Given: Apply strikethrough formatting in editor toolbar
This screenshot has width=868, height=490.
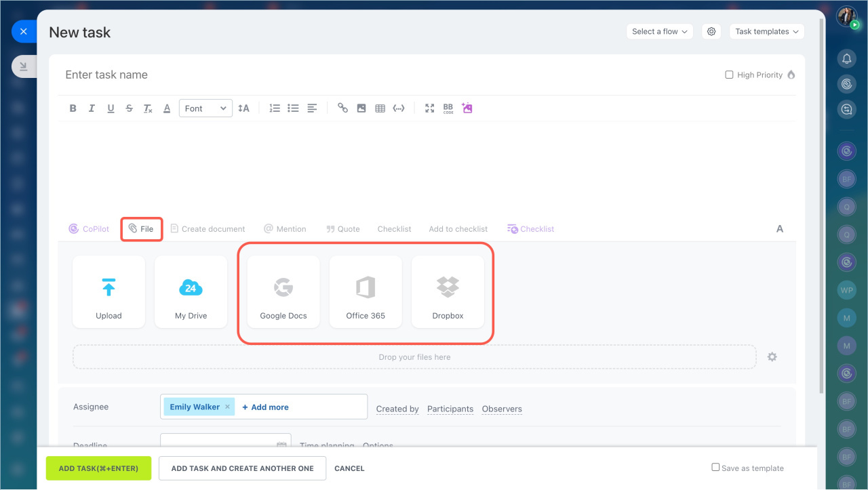Looking at the screenshot, I should (x=129, y=108).
